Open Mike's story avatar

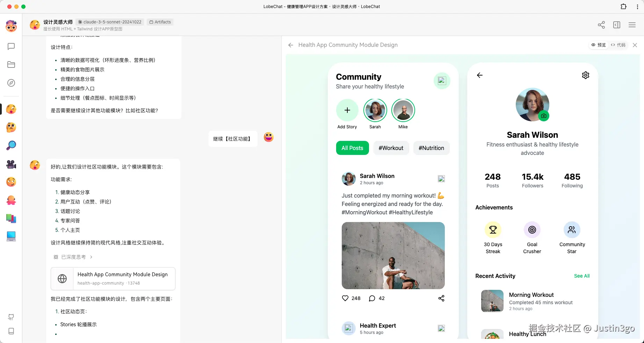click(x=403, y=110)
